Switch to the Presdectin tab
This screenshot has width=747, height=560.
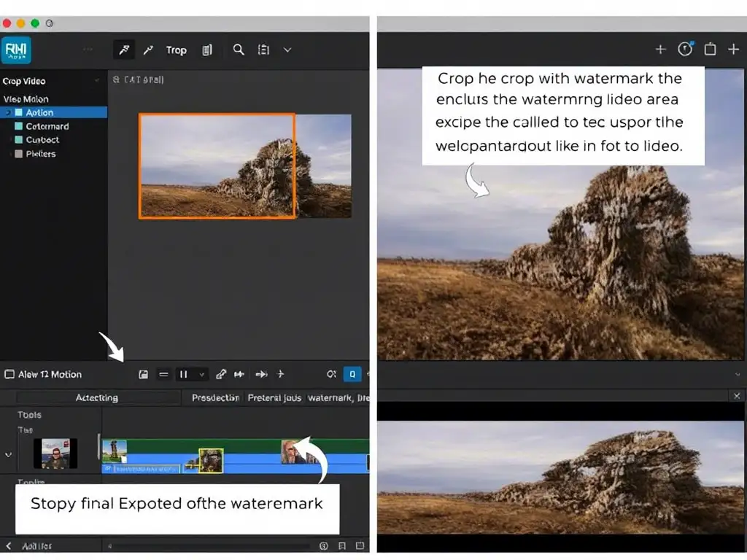215,397
